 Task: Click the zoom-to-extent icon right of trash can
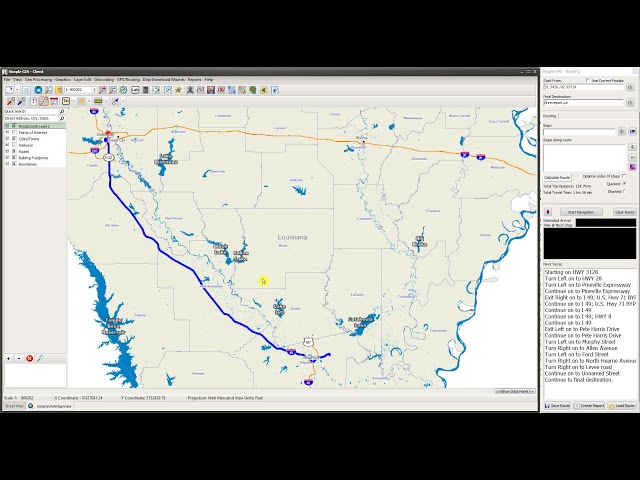coord(156,90)
